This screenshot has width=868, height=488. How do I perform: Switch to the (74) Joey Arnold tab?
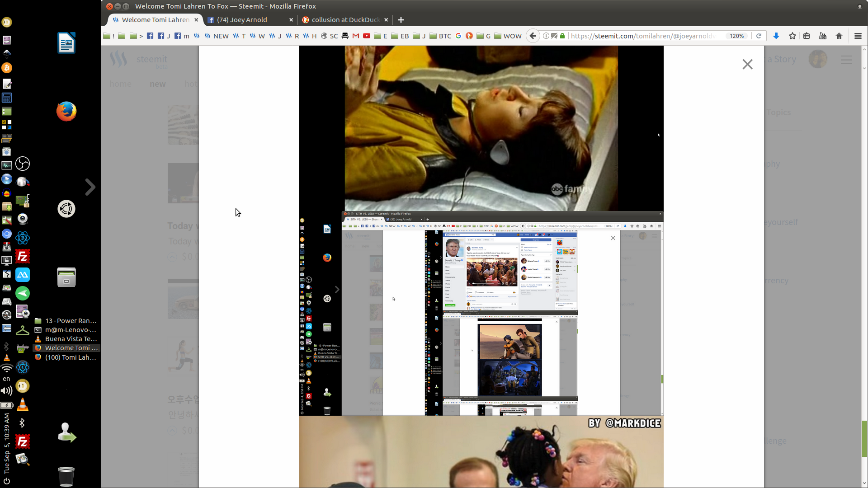[250, 20]
